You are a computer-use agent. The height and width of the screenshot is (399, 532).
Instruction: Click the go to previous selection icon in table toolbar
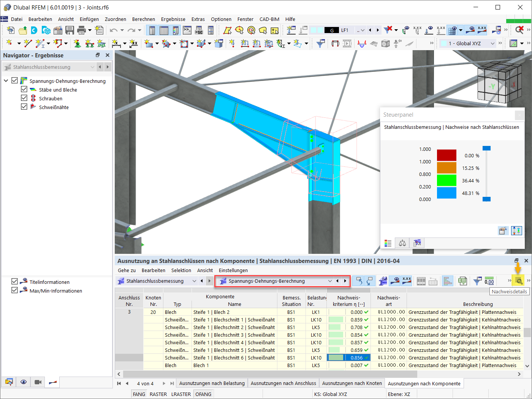[358, 281]
